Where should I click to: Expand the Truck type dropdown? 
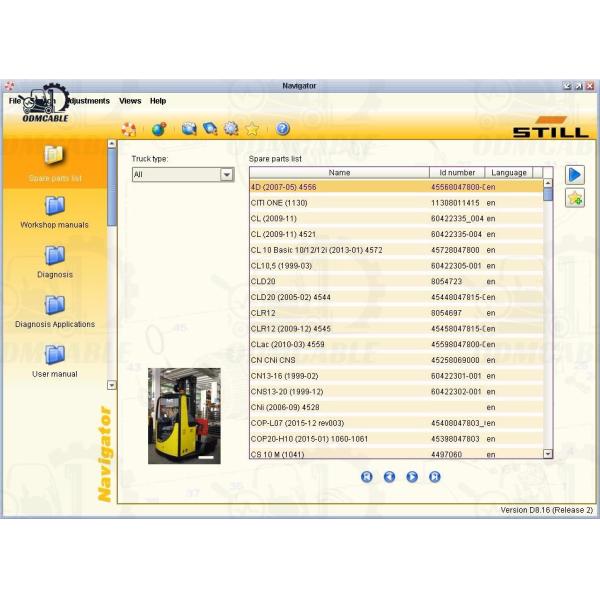pos(226,174)
